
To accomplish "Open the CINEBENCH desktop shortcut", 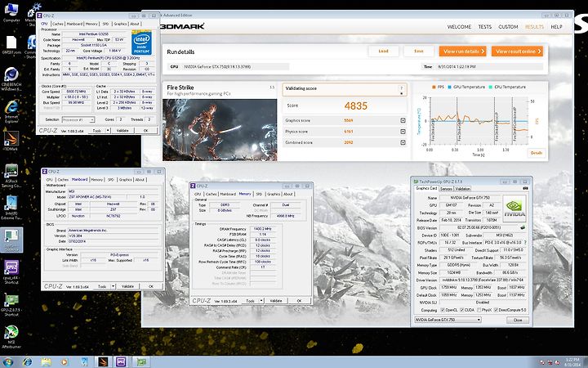I will pyautogui.click(x=11, y=79).
